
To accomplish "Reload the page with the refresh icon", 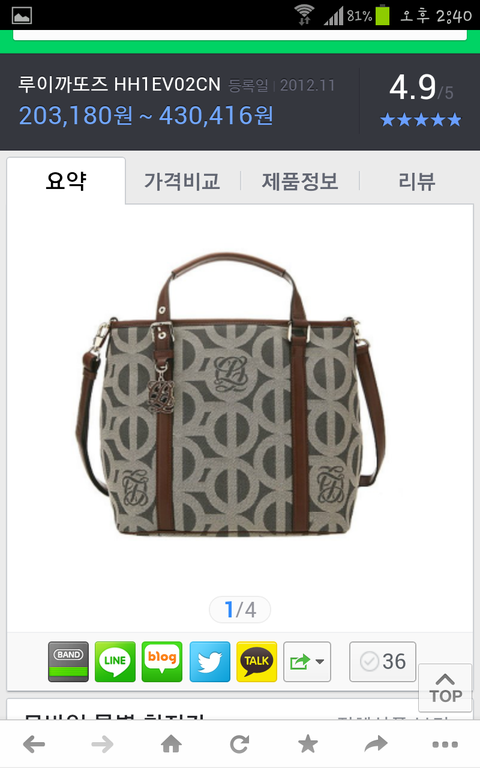I will [240, 744].
